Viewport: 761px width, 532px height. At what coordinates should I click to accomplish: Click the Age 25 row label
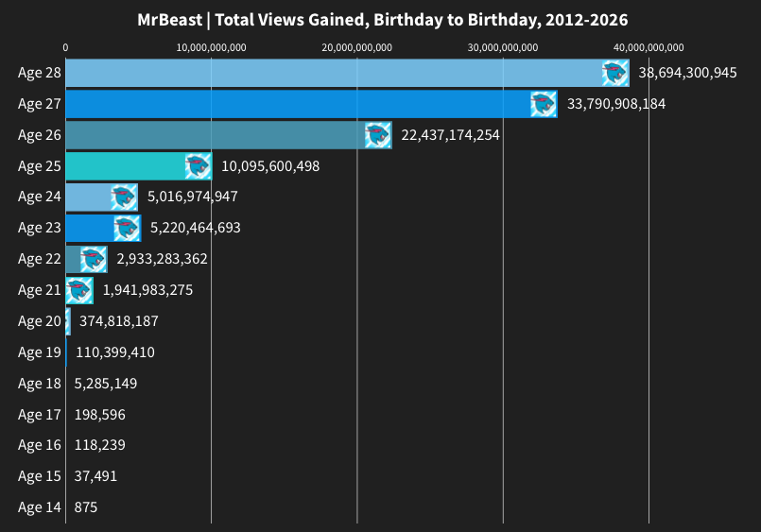click(x=40, y=166)
